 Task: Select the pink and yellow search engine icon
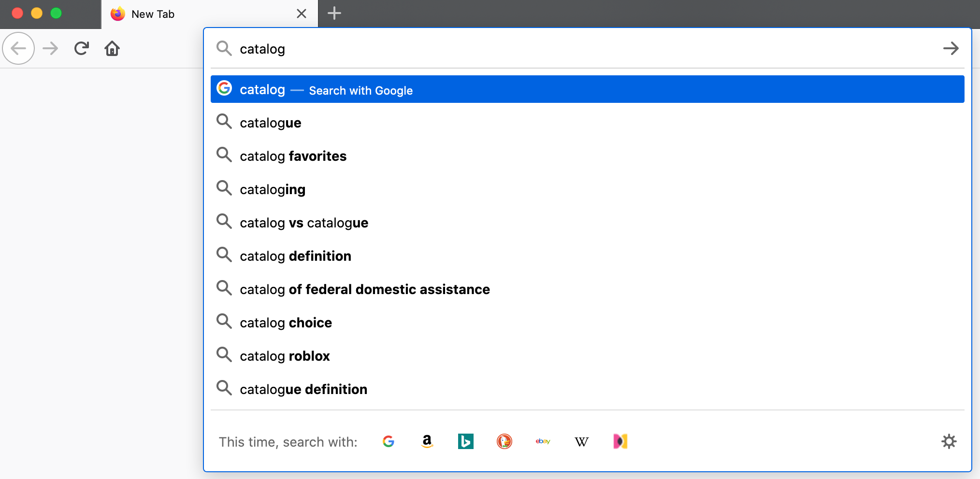620,441
